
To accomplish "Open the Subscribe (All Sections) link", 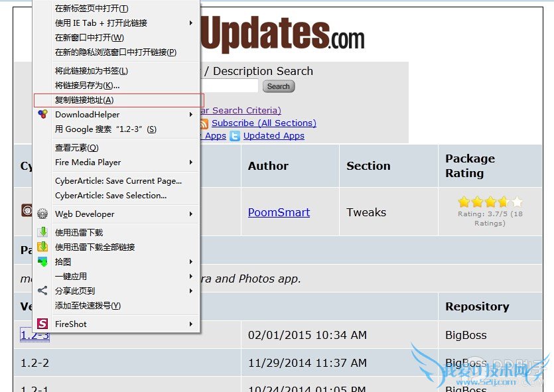I will coord(264,123).
